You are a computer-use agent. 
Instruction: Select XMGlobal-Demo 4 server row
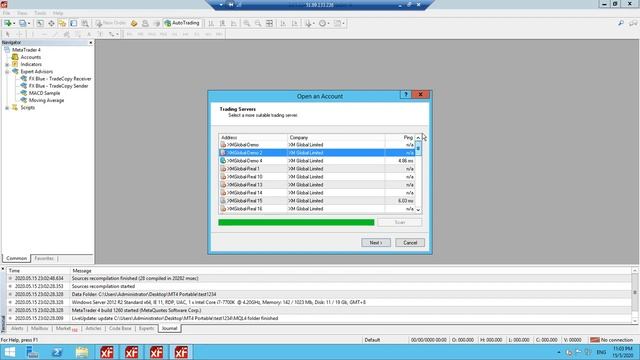[x=317, y=161]
